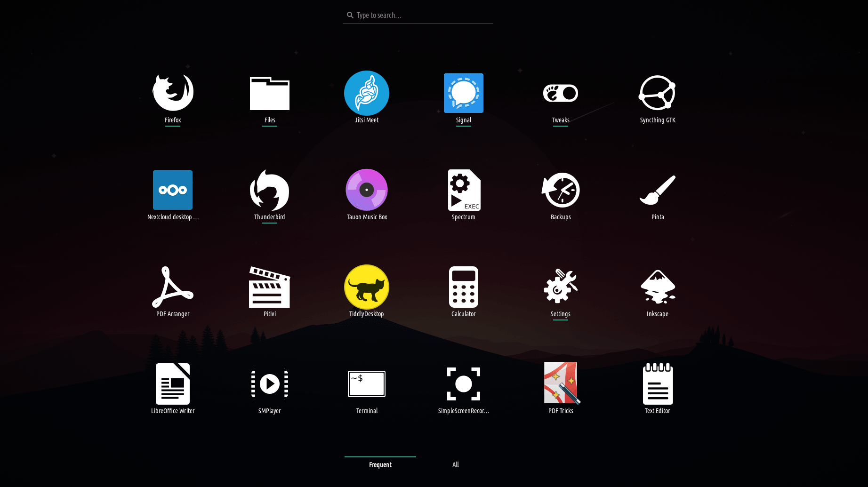Switch to the All apps tab
The image size is (868, 487).
click(455, 465)
